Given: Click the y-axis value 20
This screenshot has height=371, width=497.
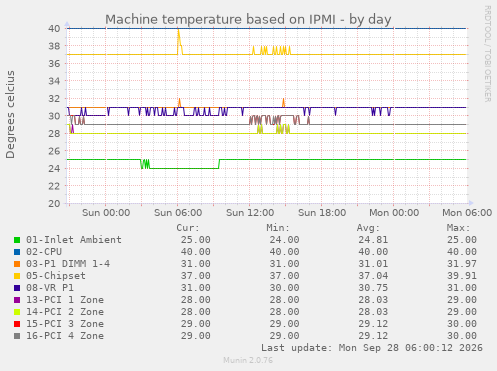Looking at the screenshot, I should [54, 203].
